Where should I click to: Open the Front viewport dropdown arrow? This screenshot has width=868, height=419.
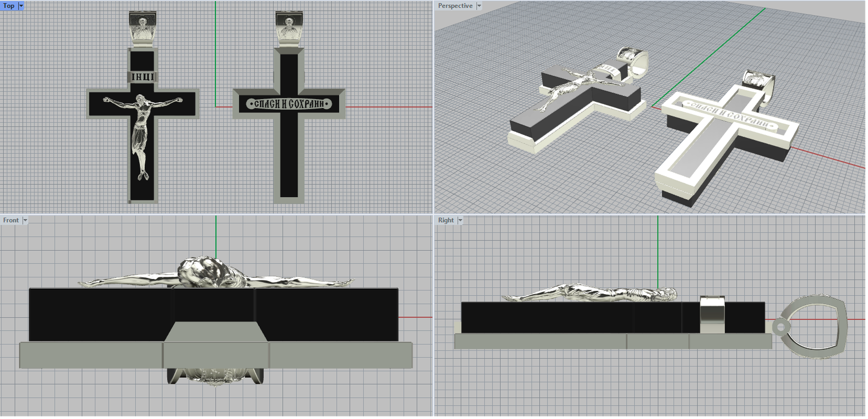[25, 220]
